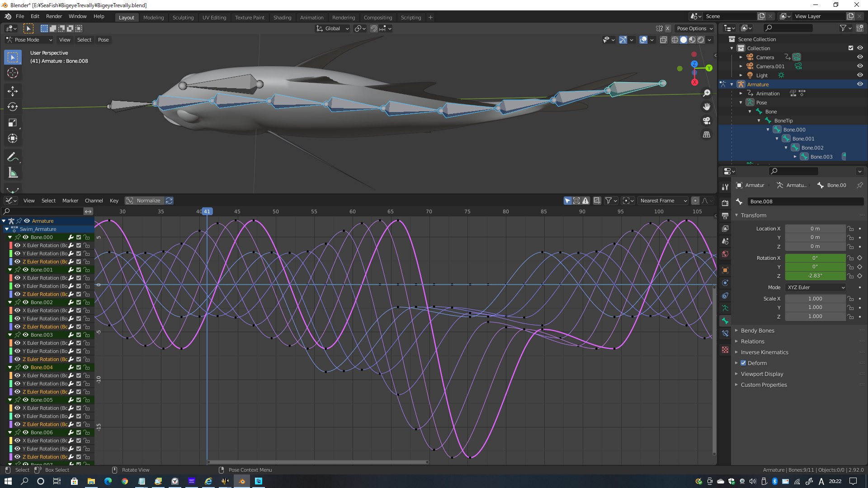Hide the Armature in outliner
The height and width of the screenshot is (488, 868).
click(x=860, y=84)
